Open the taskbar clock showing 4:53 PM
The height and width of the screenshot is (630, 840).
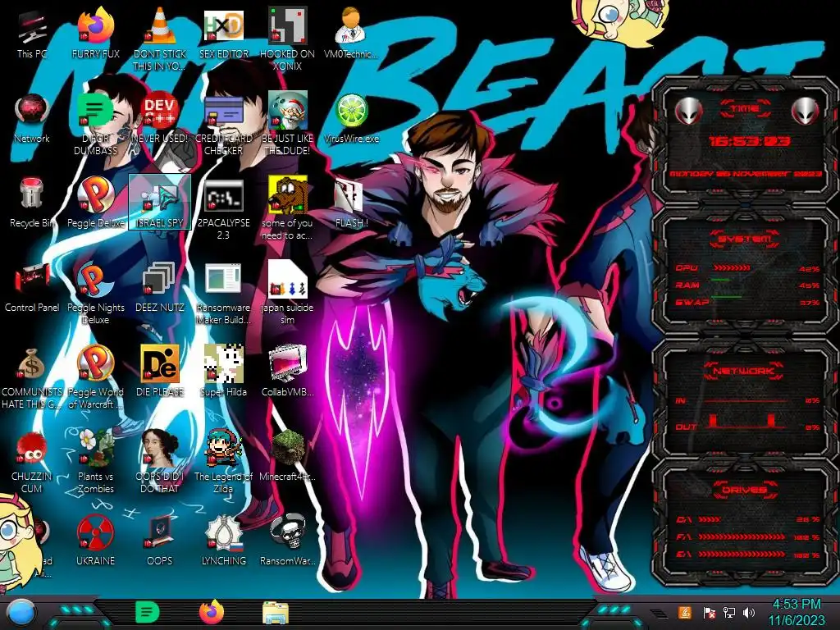797,612
